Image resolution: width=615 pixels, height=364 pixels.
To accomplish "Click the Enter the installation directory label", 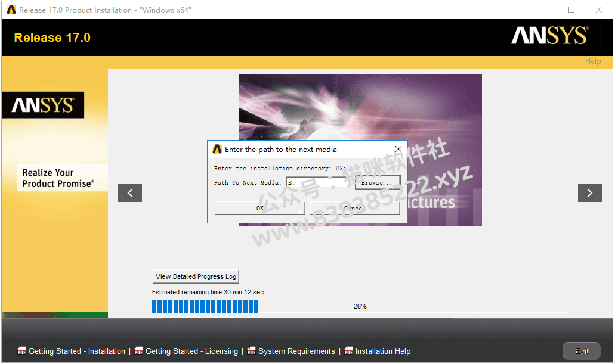I will tap(279, 168).
